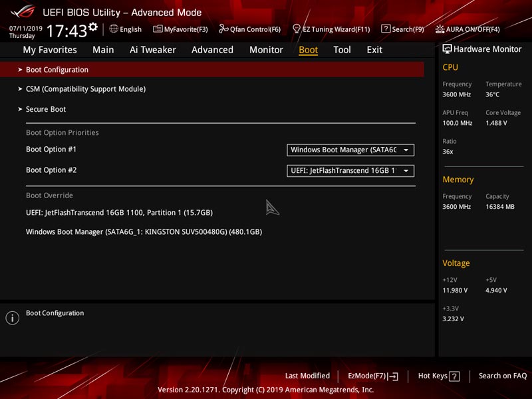Image resolution: width=532 pixels, height=399 pixels.
Task: Open Boot Option #2 dropdown
Action: [350, 171]
